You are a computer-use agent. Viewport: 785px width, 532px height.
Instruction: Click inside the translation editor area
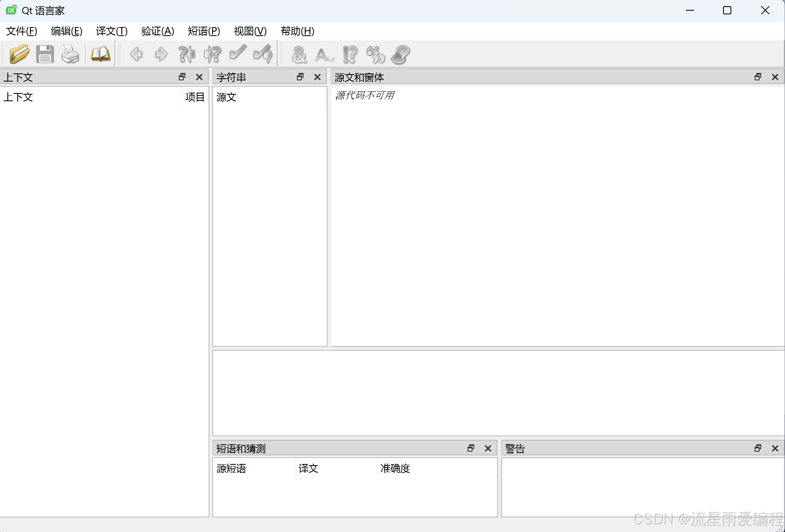pyautogui.click(x=498, y=393)
